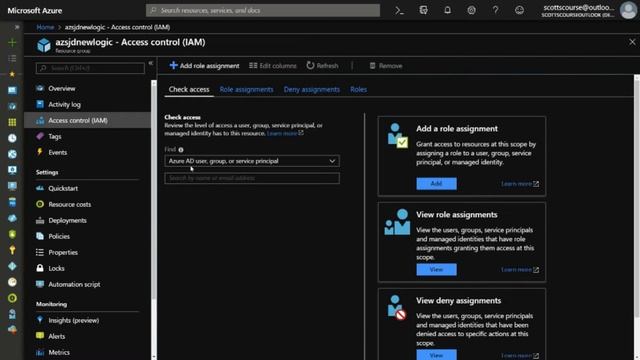
Task: Switch to Roles tab
Action: tap(358, 89)
